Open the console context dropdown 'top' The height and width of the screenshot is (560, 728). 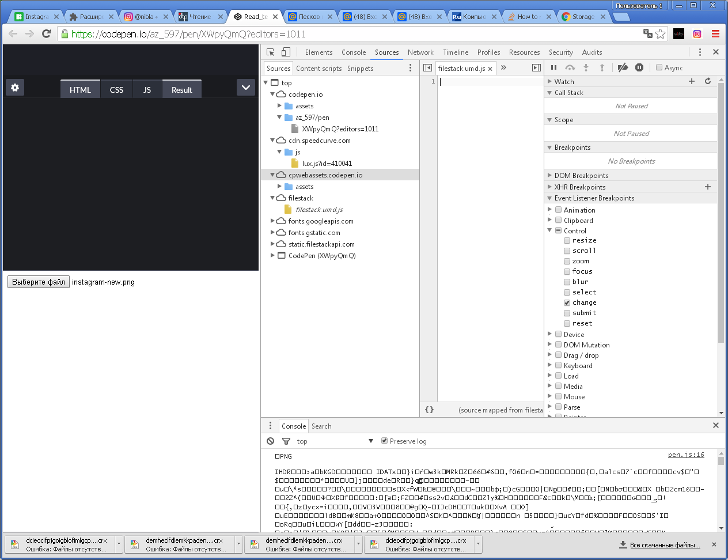[335, 441]
